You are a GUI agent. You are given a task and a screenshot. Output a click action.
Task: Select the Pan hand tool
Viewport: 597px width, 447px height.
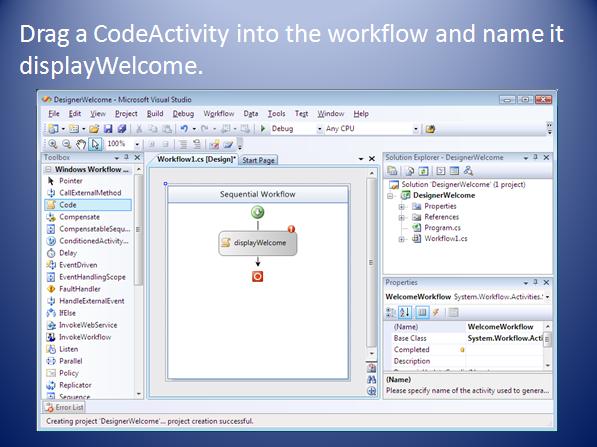80,144
